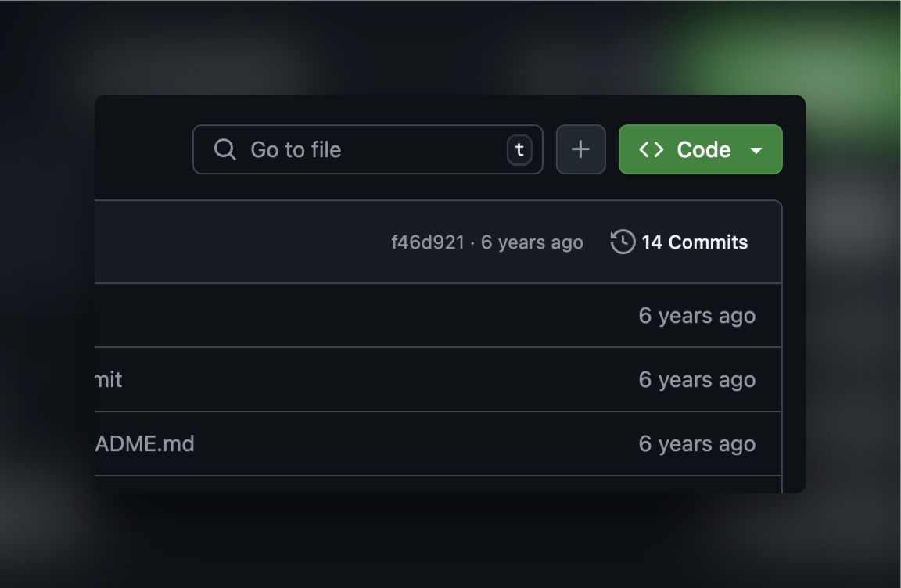Image resolution: width=901 pixels, height=588 pixels.
Task: Click the latest commit header bar
Action: 235,242
